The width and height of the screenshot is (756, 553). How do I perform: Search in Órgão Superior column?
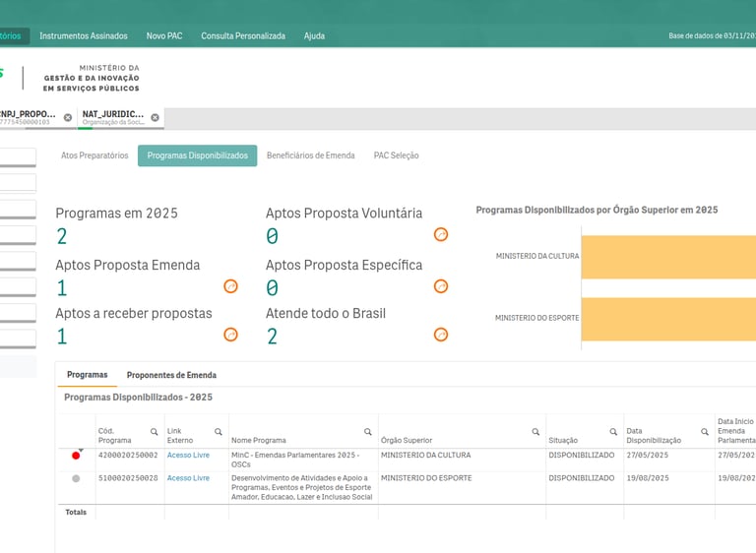pos(535,432)
